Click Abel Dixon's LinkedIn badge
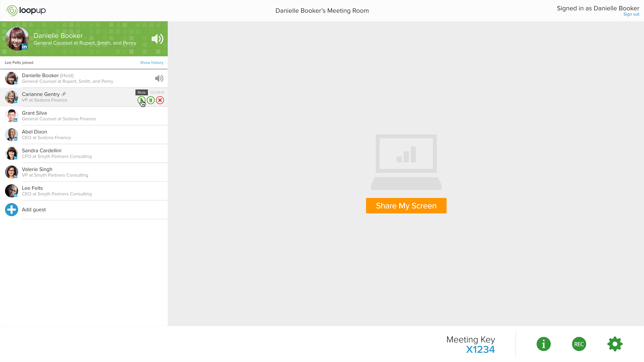This screenshot has height=362, width=644. click(x=16, y=139)
